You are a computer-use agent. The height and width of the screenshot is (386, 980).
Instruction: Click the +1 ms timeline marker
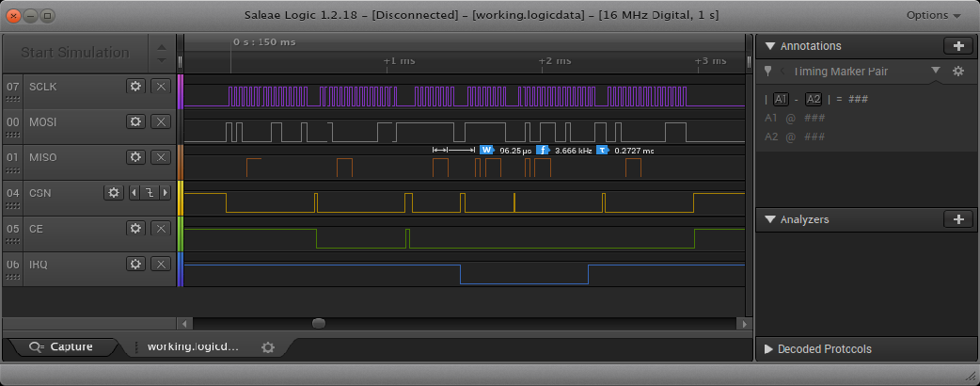(399, 60)
